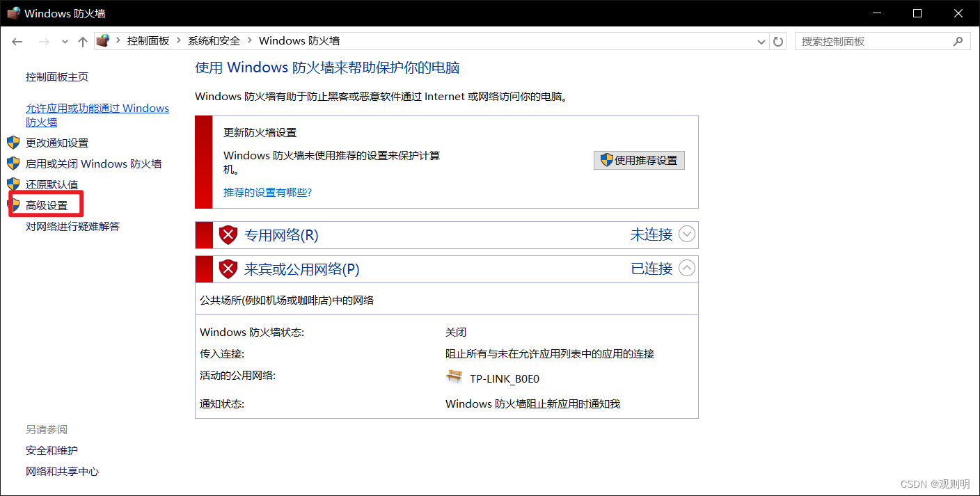This screenshot has width=980, height=496.
Task: Open 推荐的设置有哪些? help link
Action: click(267, 192)
